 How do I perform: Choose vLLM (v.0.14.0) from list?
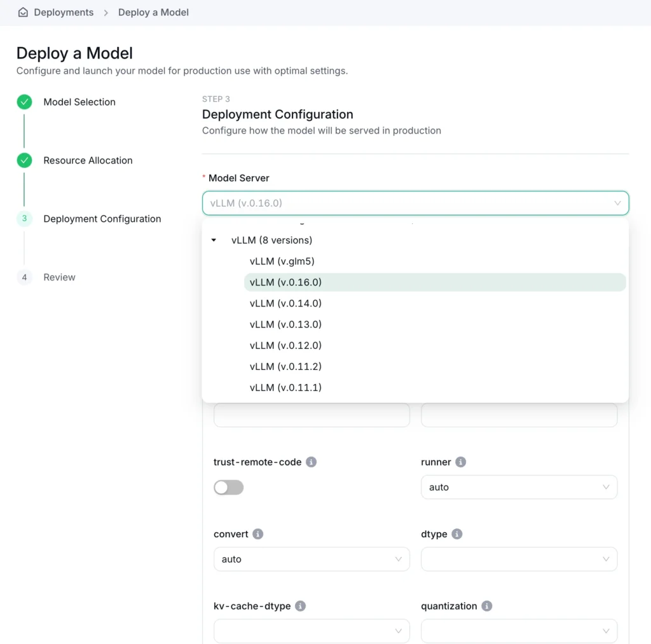click(285, 303)
